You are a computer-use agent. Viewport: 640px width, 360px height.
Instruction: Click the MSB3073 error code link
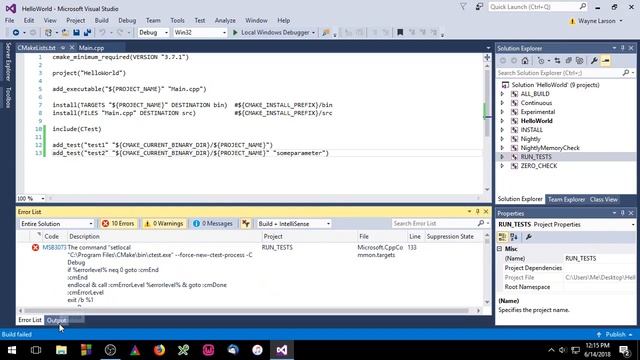click(x=54, y=247)
